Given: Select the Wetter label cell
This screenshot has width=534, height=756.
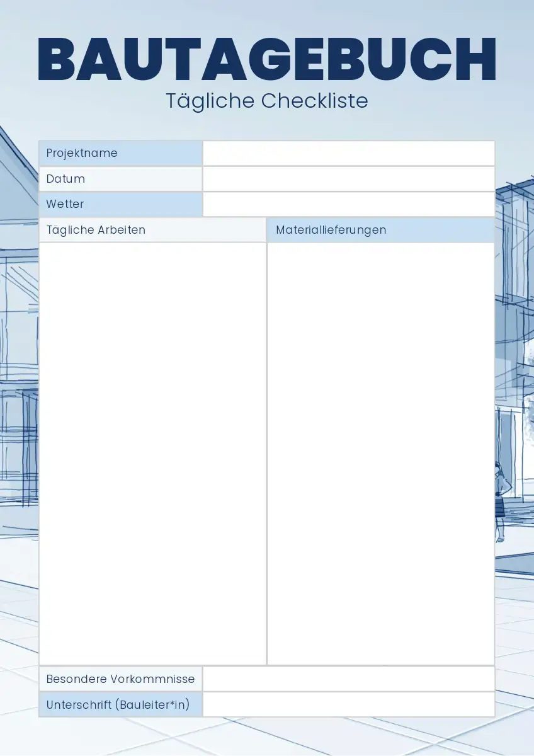Looking at the screenshot, I should pos(120,204).
